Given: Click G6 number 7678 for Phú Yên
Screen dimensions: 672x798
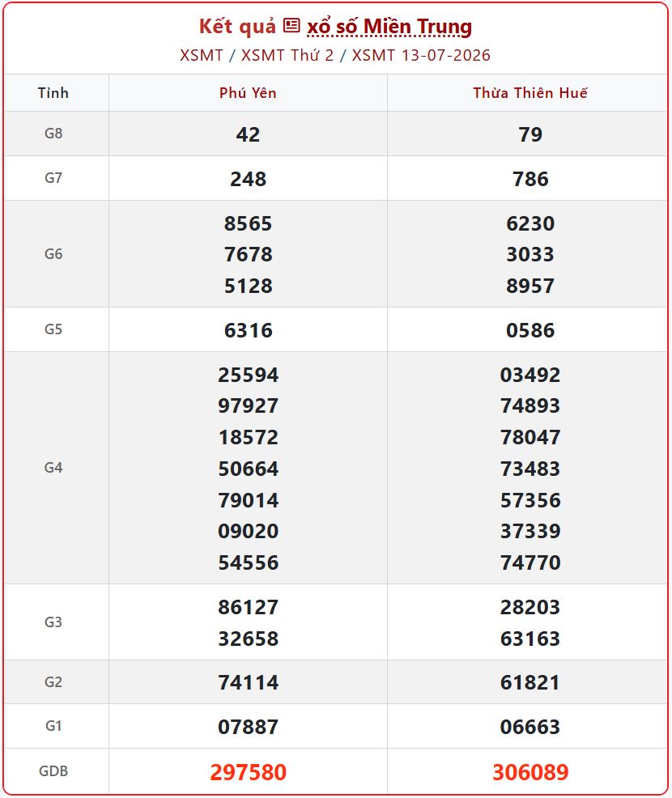Looking at the screenshot, I should click(248, 254).
